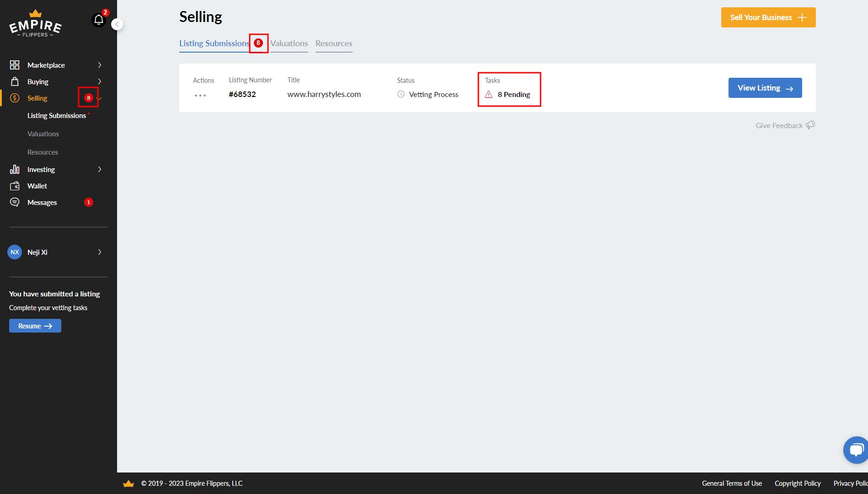
Task: Click the View Listing button
Action: click(765, 88)
